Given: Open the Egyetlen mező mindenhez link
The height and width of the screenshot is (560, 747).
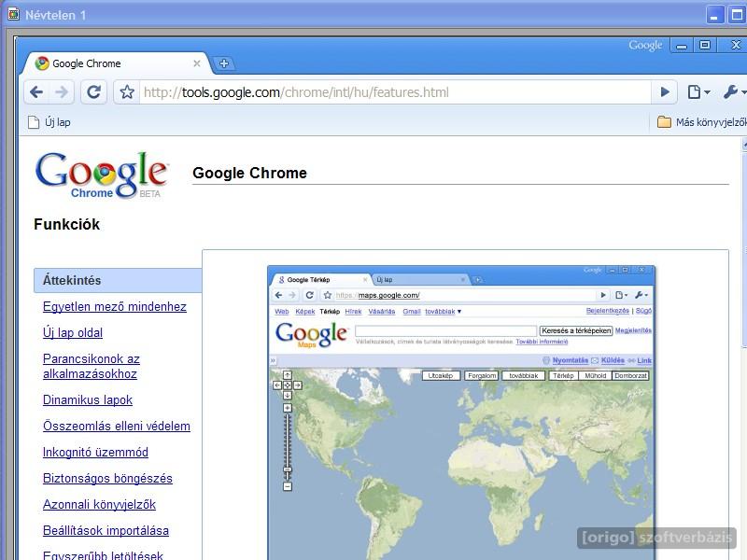Looking at the screenshot, I should coord(115,307).
